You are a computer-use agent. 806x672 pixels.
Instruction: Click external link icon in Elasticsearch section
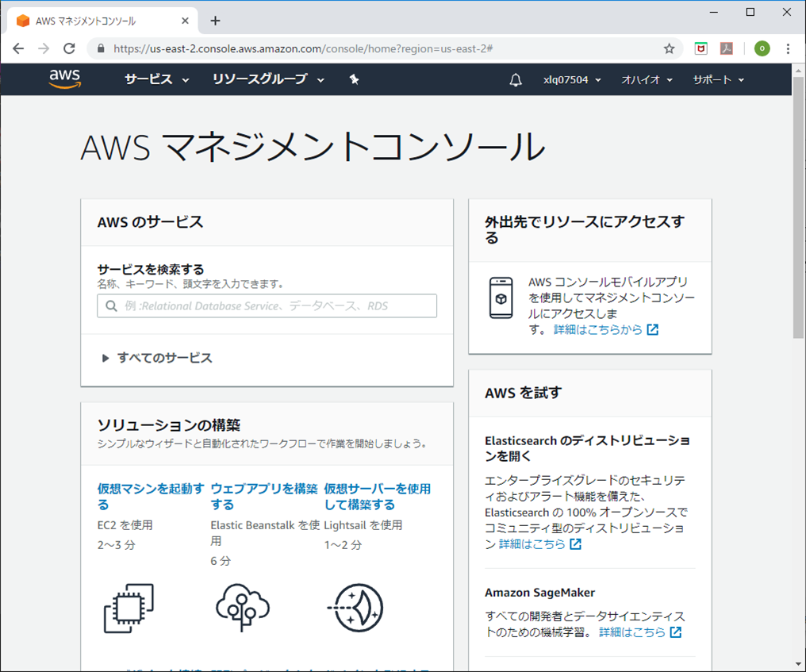pyautogui.click(x=576, y=544)
